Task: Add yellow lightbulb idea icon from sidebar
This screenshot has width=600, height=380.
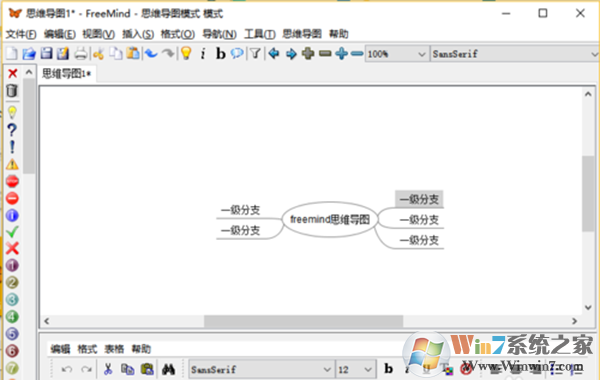Action: tap(12, 113)
